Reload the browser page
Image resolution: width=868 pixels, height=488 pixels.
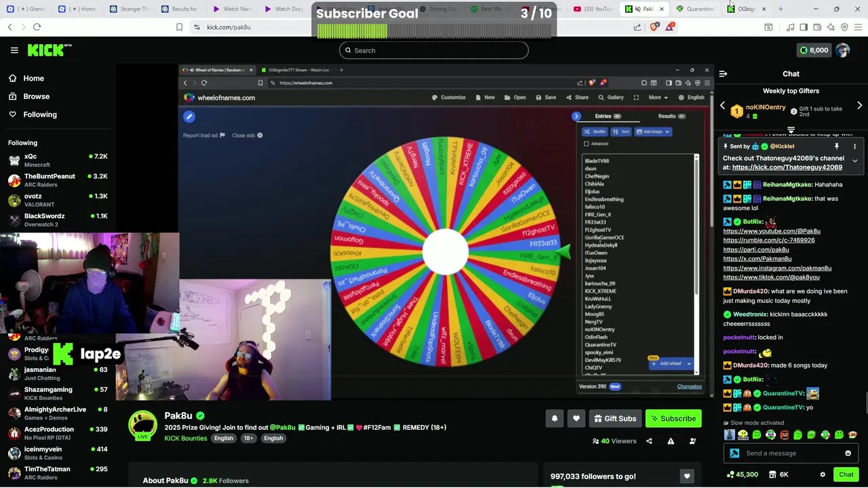click(x=37, y=27)
